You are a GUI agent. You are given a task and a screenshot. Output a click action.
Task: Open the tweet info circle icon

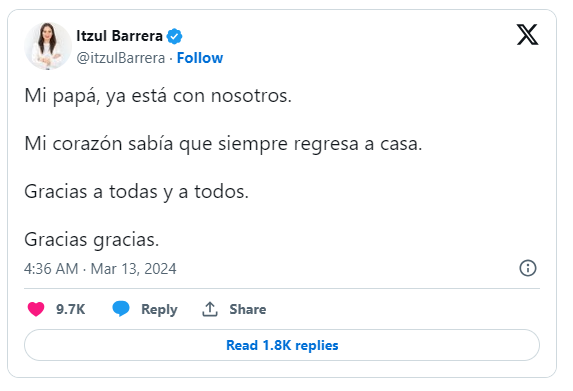(x=528, y=268)
